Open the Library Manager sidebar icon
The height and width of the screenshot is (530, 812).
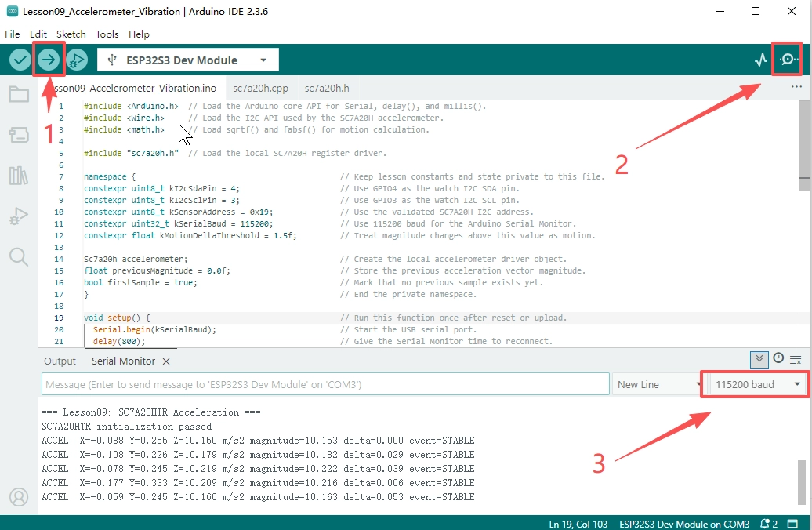coord(19,176)
